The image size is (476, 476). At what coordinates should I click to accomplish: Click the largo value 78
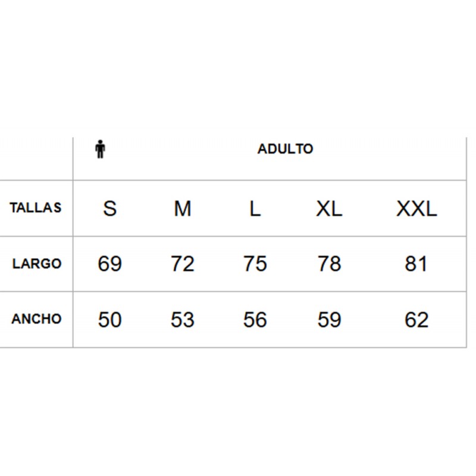tap(329, 264)
